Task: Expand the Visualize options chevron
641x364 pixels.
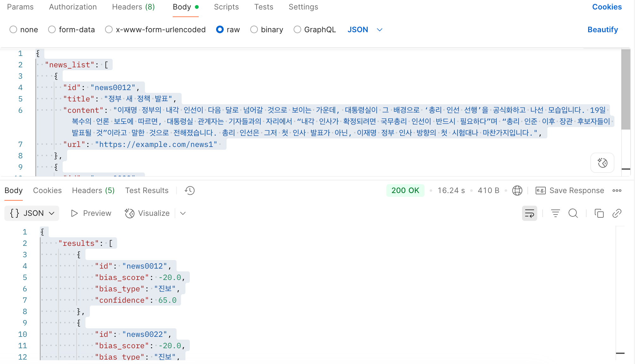Action: tap(183, 214)
